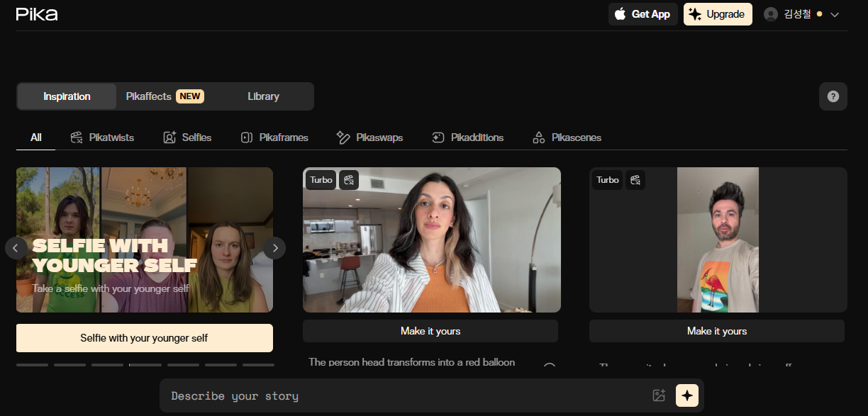Image resolution: width=868 pixels, height=416 pixels.
Task: Click Make it yours under the woman's video
Action: 430,331
